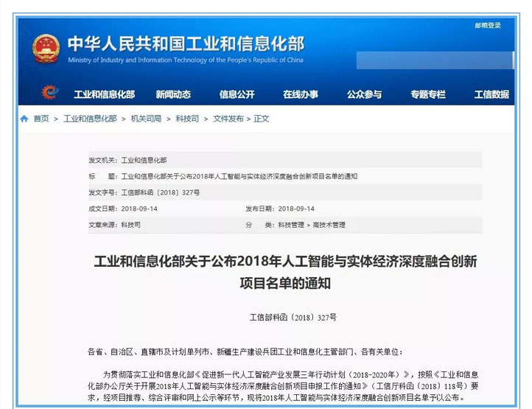Open the 邮箱登录 link
532x409 pixels.
(488, 25)
